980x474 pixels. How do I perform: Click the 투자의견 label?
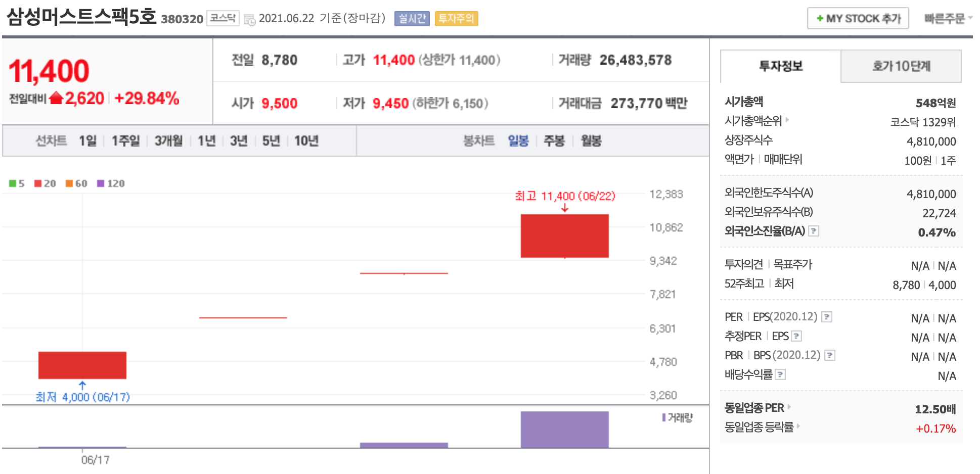[x=743, y=264]
